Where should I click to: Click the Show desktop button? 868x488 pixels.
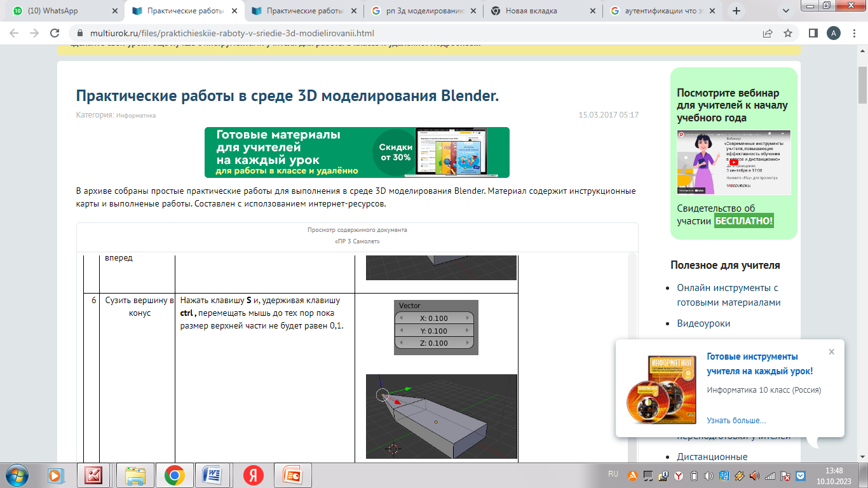click(863, 475)
